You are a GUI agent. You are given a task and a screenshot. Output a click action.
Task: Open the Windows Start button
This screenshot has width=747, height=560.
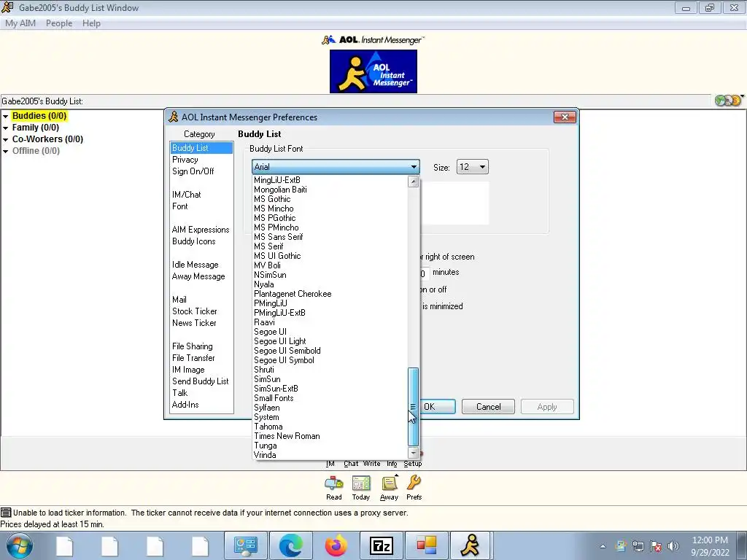[20, 545]
